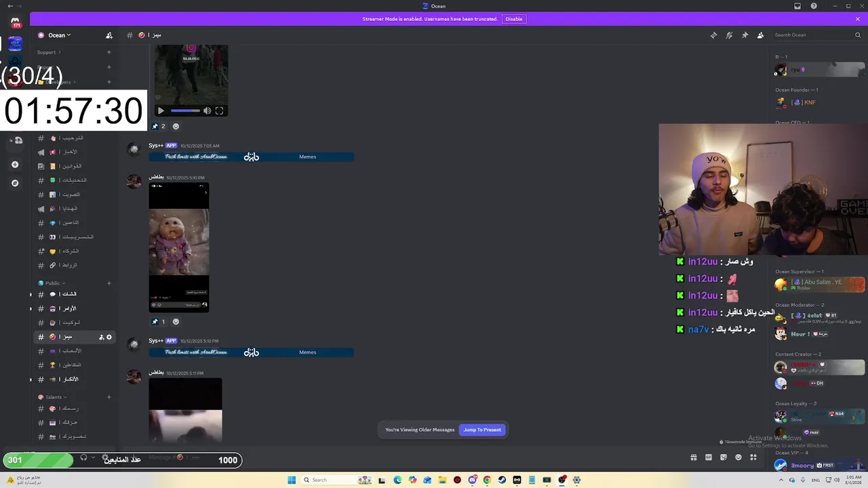The image size is (868, 488).
Task: Click create invite icon on ميمز channel
Action: [101, 337]
